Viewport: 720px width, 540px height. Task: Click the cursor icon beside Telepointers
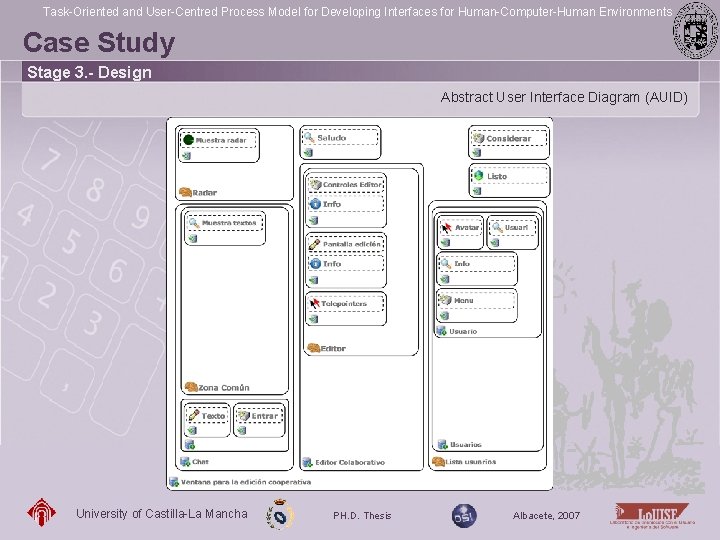(315, 303)
